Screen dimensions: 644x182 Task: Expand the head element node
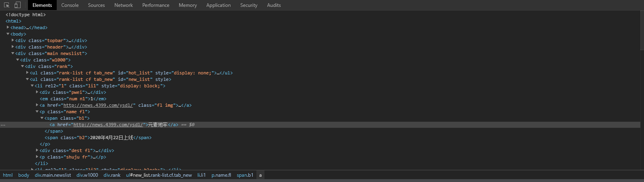(8, 28)
